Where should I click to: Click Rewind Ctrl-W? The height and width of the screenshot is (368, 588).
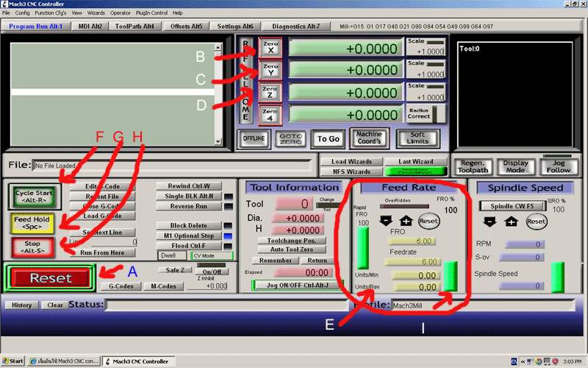[189, 186]
